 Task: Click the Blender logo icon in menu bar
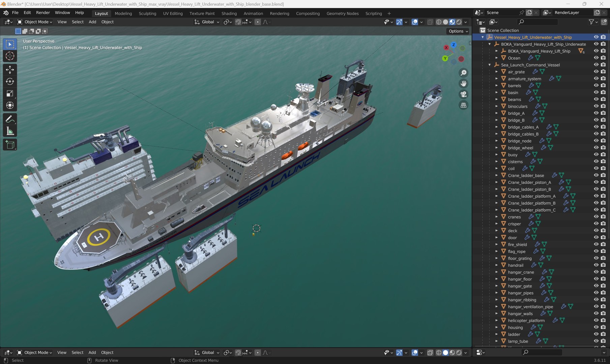coord(6,12)
